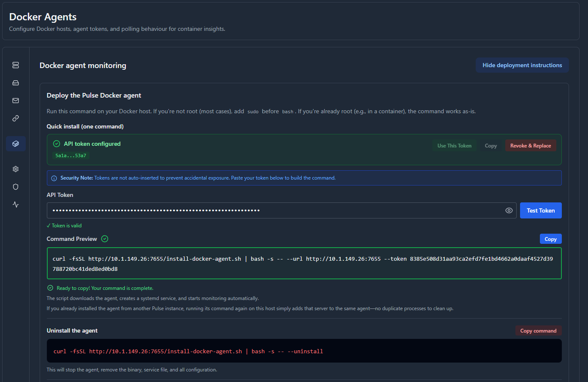Click Use This Token button

click(x=454, y=146)
